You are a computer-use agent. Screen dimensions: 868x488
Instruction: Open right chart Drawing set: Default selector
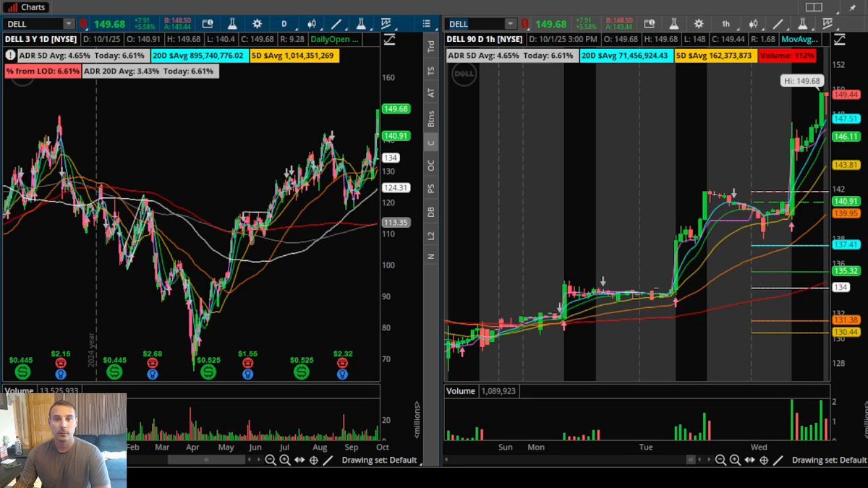click(x=829, y=460)
